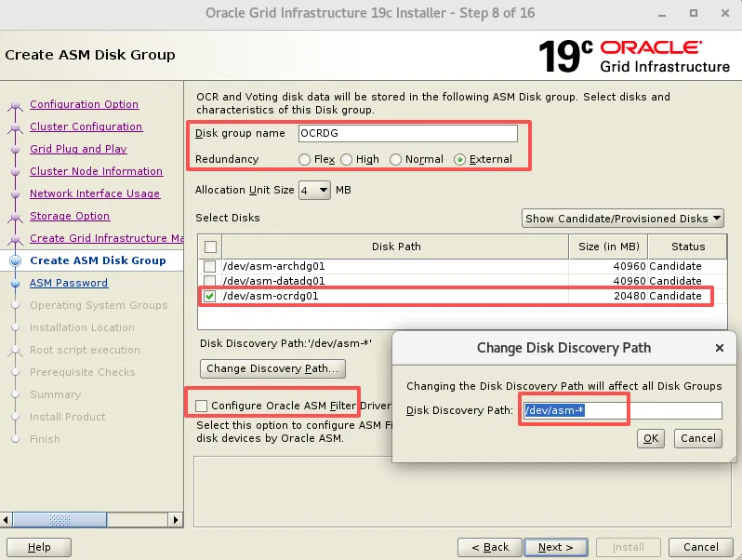Close the Change Disk Discovery Path dialog
The height and width of the screenshot is (560, 742).
pyautogui.click(x=720, y=348)
